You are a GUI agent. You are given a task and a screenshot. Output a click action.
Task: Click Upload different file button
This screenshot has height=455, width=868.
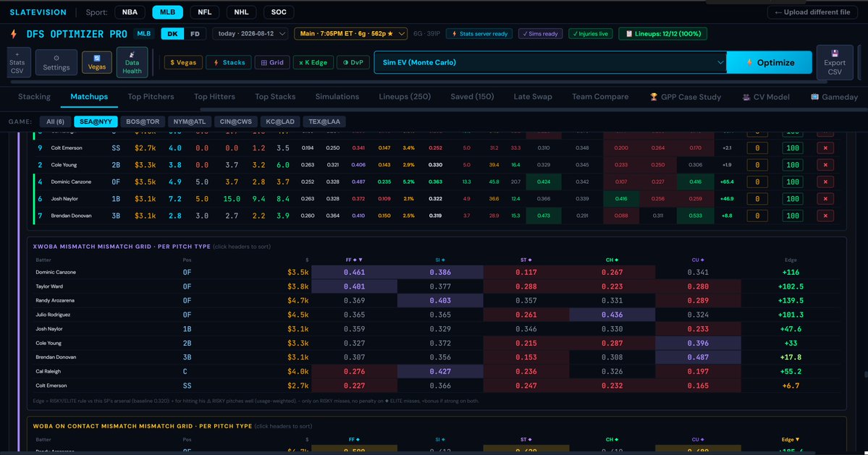click(x=812, y=12)
